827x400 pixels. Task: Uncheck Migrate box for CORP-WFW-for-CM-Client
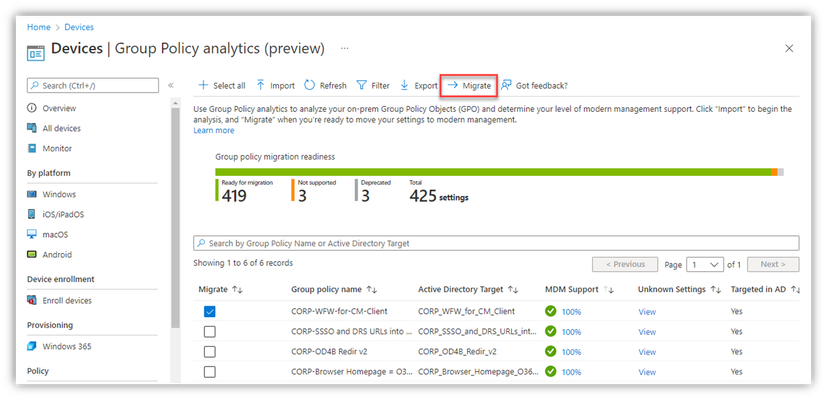[210, 312]
